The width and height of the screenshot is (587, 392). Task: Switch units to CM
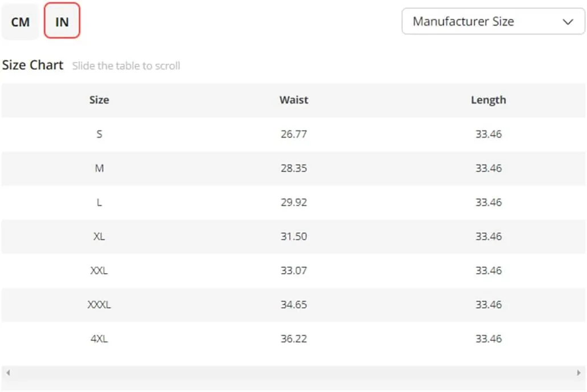[20, 22]
